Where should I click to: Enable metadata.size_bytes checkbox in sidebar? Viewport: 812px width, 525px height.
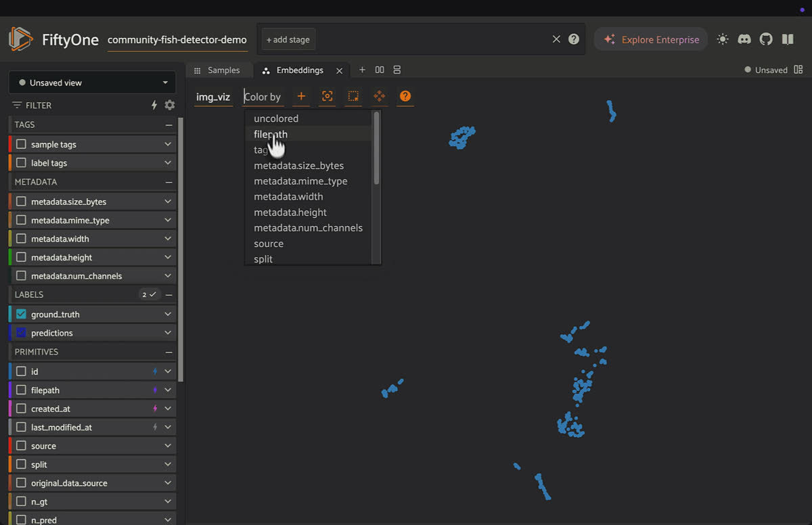(21, 202)
